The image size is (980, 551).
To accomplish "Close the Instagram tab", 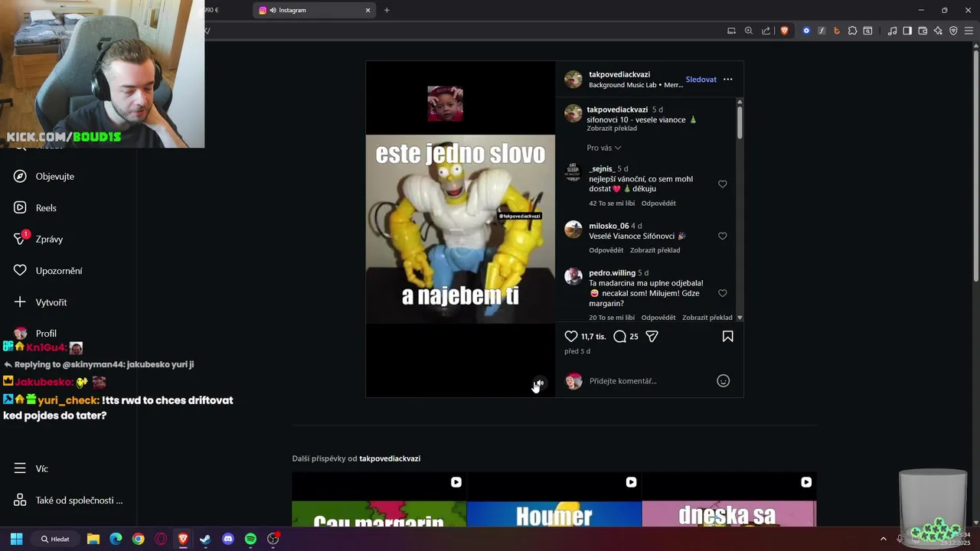I will [x=367, y=10].
